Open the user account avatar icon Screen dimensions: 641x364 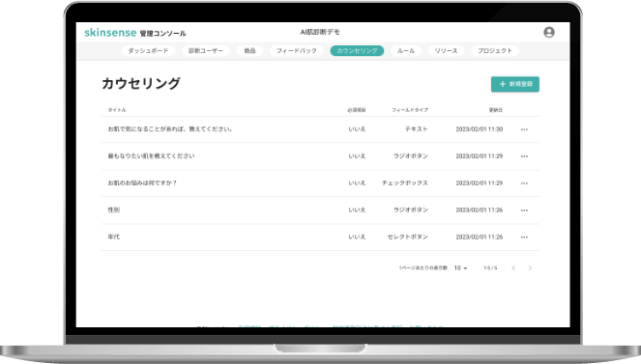[549, 32]
